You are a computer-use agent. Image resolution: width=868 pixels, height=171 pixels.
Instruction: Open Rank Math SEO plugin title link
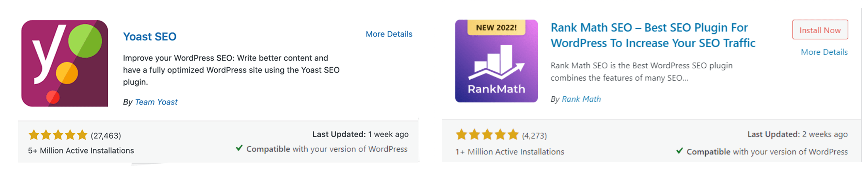point(653,35)
